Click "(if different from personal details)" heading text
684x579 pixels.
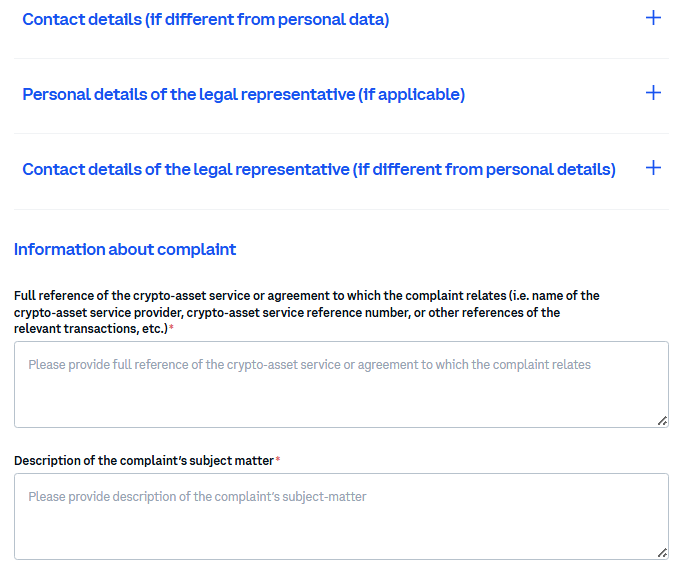tap(484, 170)
